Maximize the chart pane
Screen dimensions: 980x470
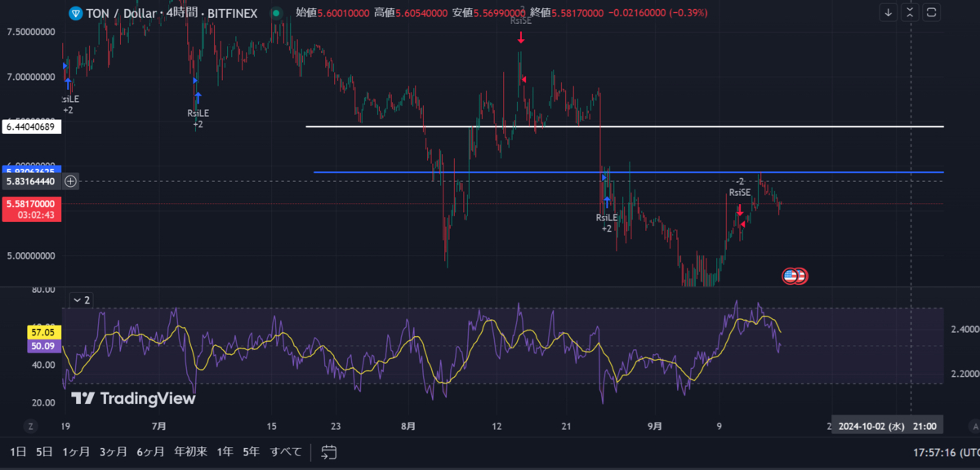click(933, 13)
